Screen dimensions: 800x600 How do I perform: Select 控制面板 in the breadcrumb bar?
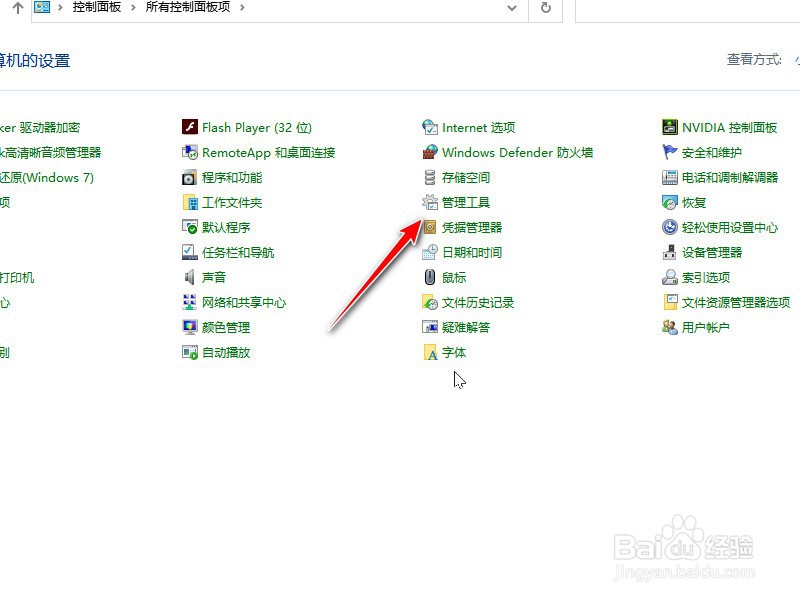coord(96,7)
